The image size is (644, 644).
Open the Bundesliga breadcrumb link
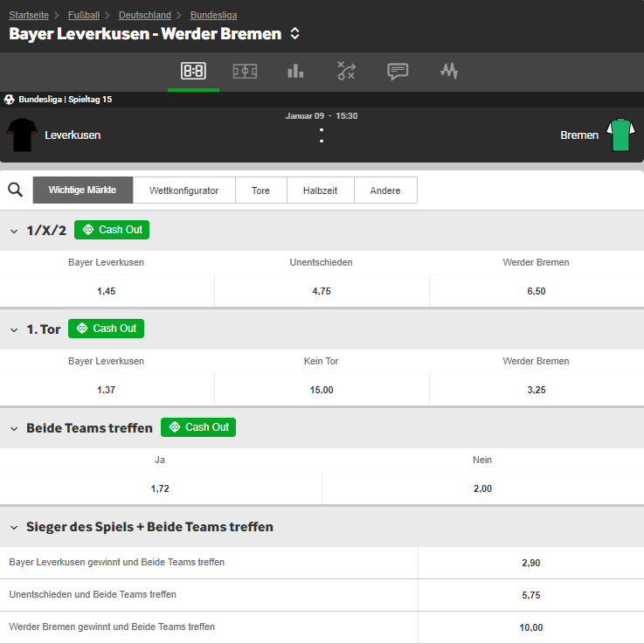pos(213,15)
